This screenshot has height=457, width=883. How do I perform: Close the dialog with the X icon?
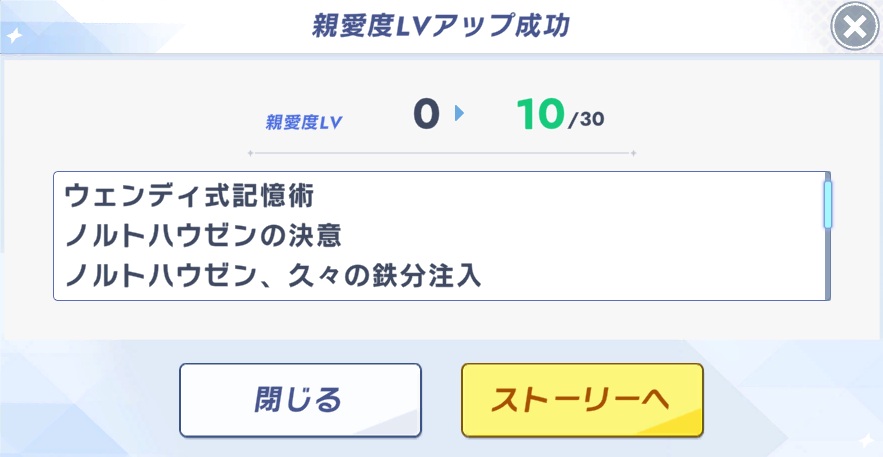click(855, 28)
